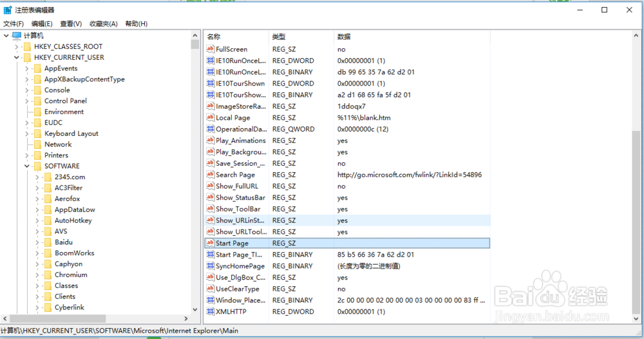Expand the Cyberlink key

click(x=37, y=307)
